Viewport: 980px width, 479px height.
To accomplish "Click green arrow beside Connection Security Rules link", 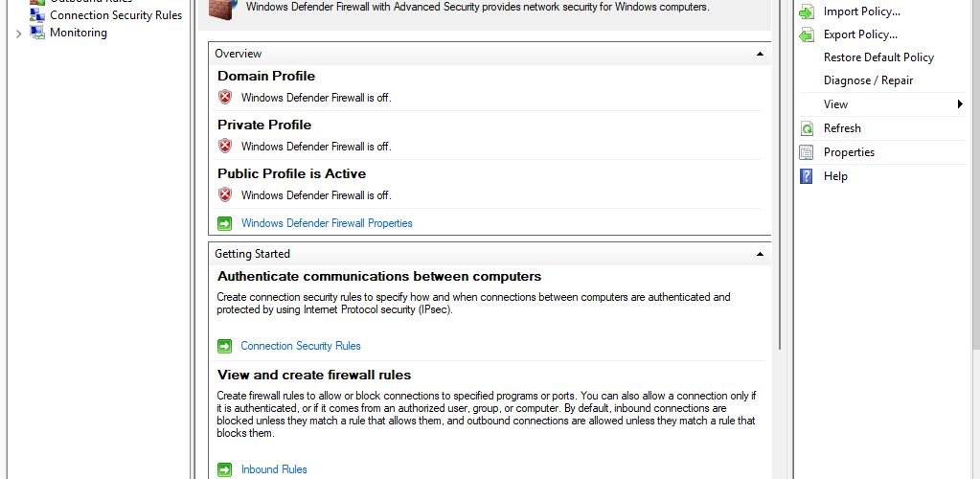I will pos(225,346).
